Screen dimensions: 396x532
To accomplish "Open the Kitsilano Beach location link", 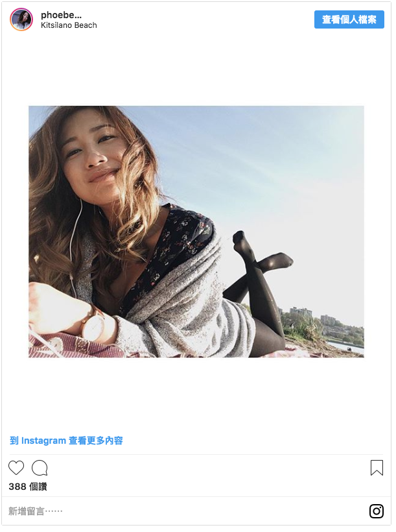I will (69, 25).
